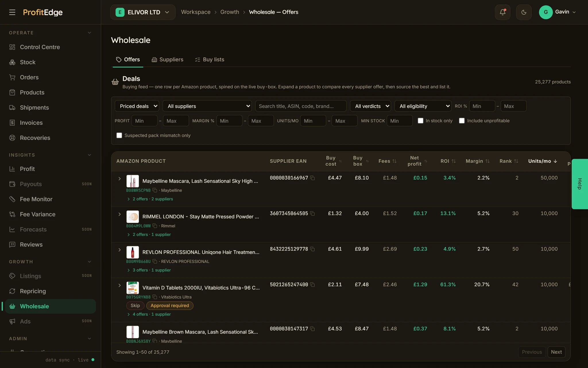Open the Priced deals dropdown
This screenshot has width=588, height=368.
[x=137, y=106]
